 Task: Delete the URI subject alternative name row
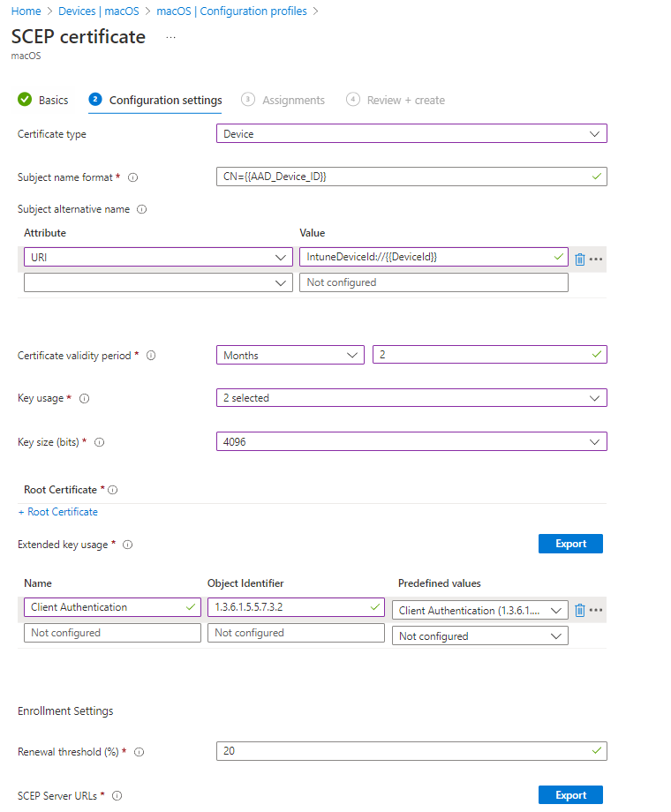[581, 257]
